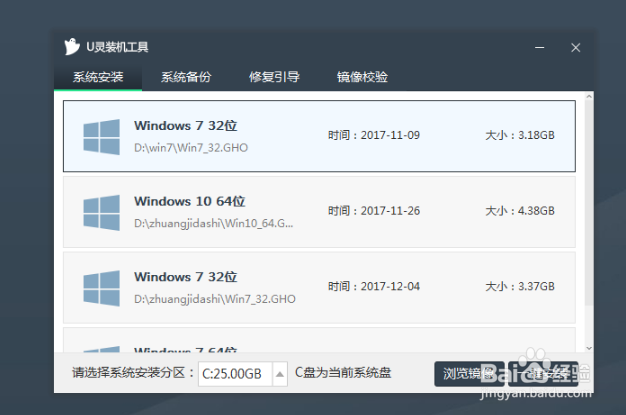This screenshot has height=415, width=626.
Task: Switch to the 系统安装 tab
Action: tap(98, 77)
